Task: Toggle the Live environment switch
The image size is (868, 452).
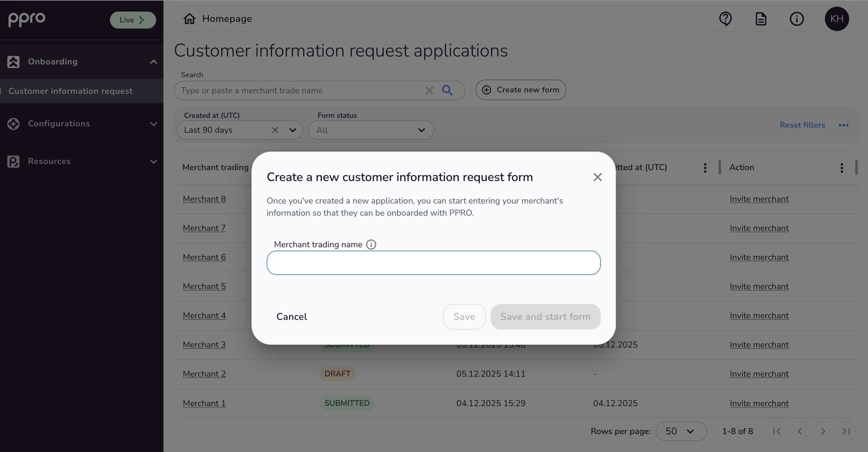Action: point(133,20)
